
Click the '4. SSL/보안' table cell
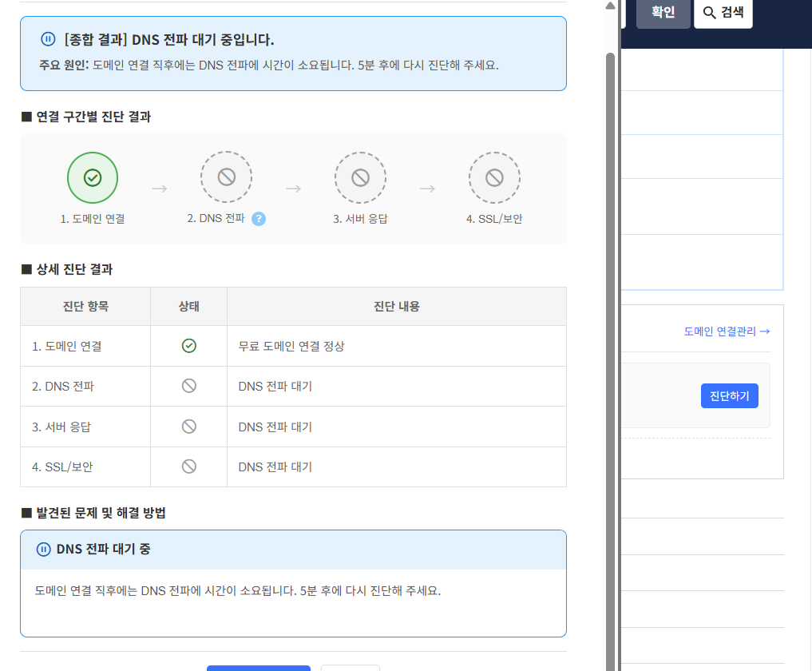click(x=85, y=467)
